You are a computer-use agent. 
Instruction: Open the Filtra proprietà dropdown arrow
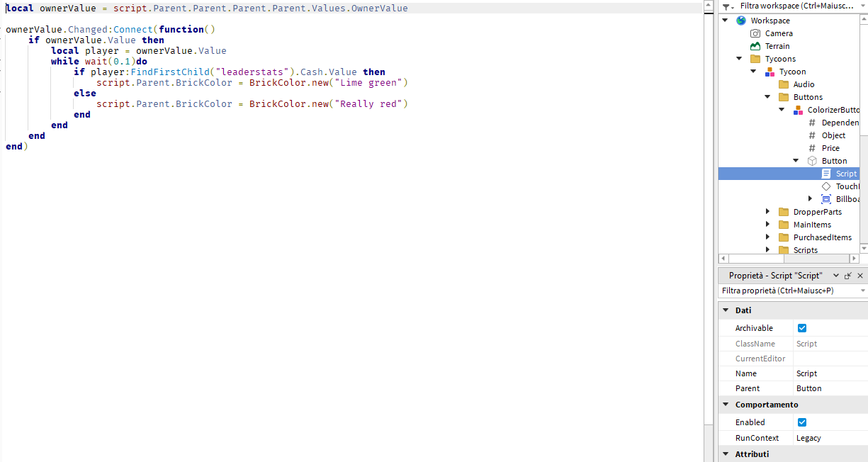(x=862, y=291)
